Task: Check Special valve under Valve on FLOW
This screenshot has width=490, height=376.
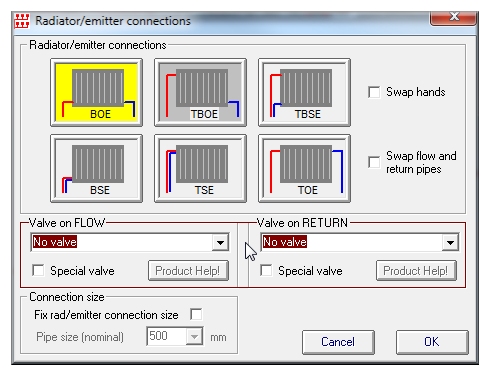Action: (38, 270)
